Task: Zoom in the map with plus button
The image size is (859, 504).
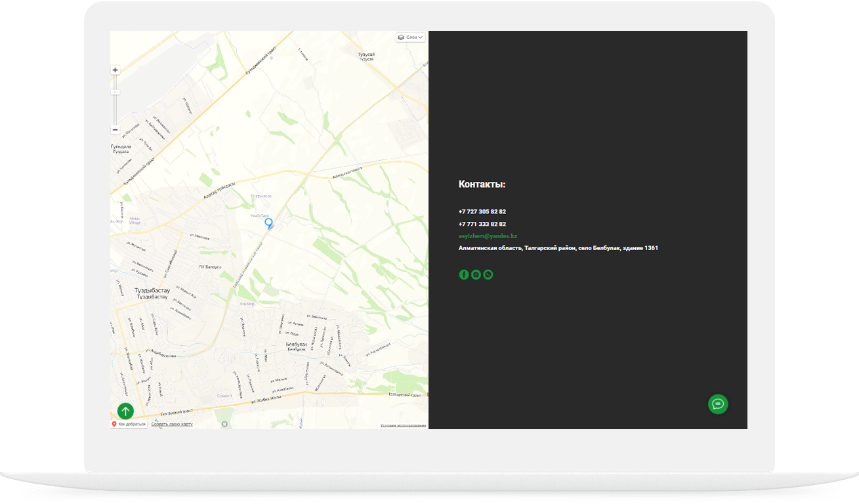Action: pyautogui.click(x=115, y=70)
